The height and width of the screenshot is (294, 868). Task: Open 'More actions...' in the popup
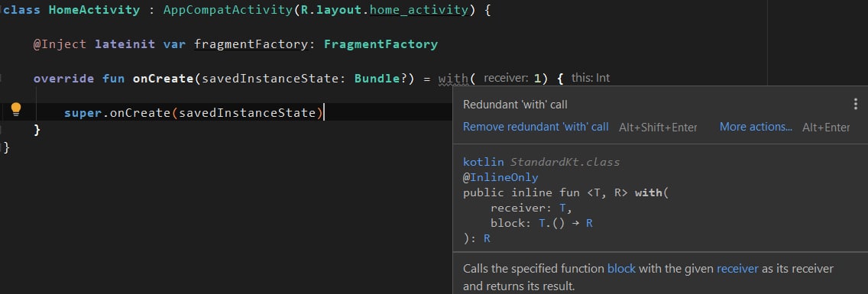click(x=756, y=127)
